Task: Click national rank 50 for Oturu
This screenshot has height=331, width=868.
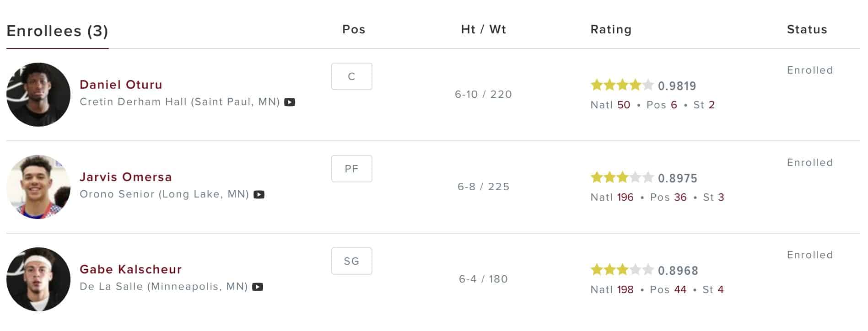Action: point(624,105)
